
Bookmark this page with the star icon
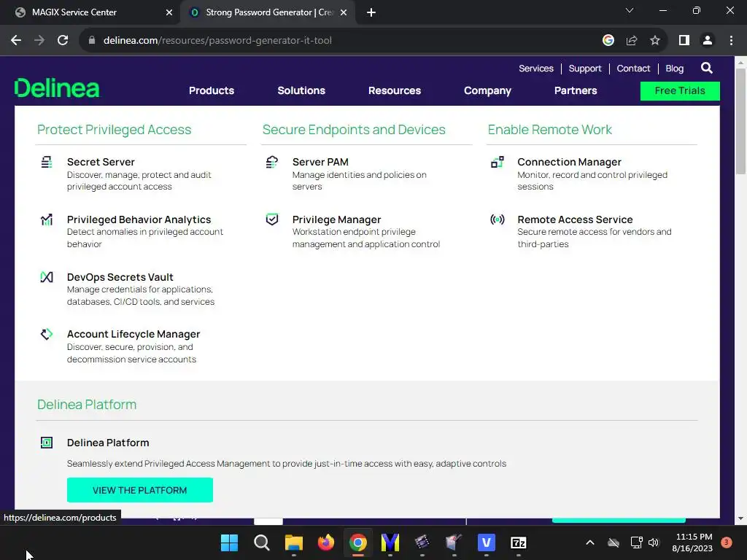[655, 41]
